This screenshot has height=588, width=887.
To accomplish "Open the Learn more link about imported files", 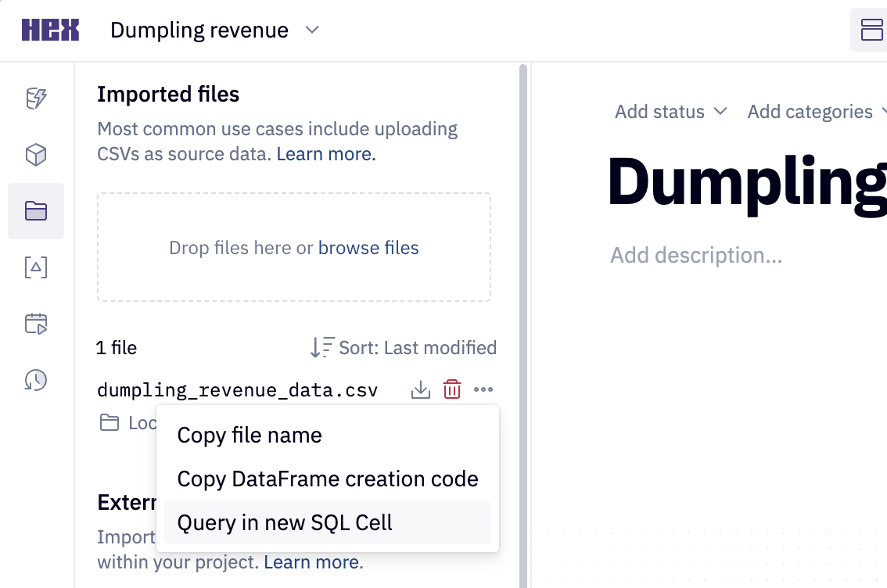I will click(x=325, y=153).
